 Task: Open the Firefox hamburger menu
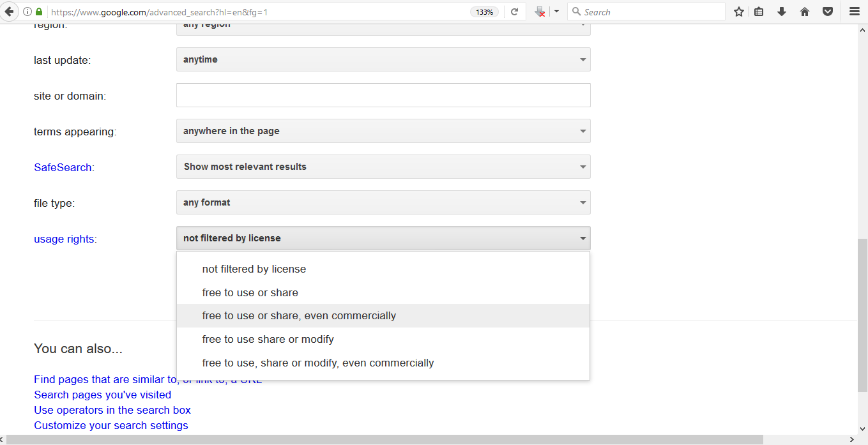click(855, 11)
